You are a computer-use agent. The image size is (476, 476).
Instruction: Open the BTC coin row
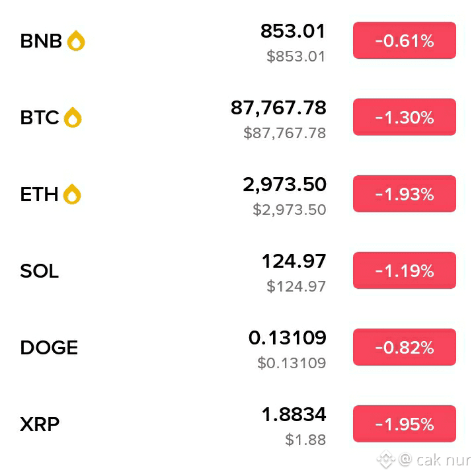click(x=238, y=117)
